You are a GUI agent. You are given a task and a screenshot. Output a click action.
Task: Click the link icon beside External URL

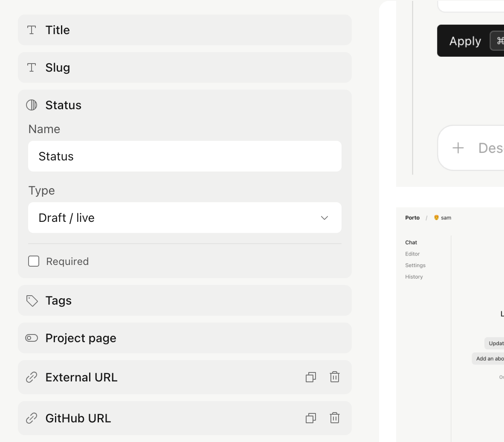[32, 377]
